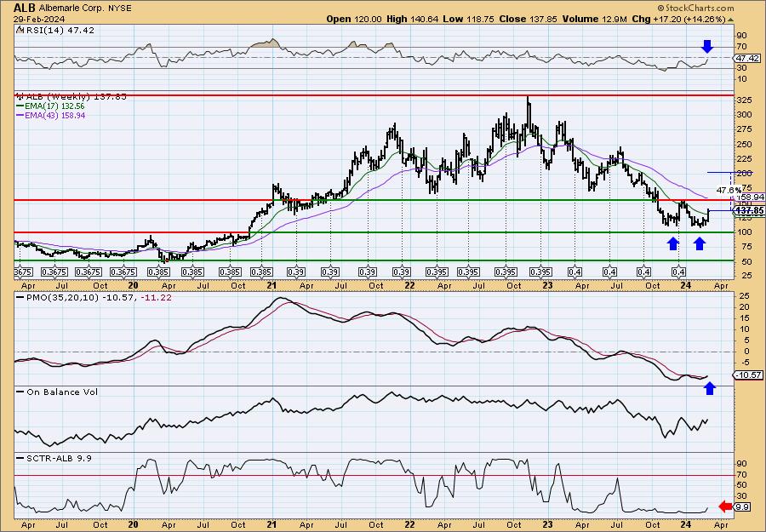The image size is (766, 532).
Task: Click the 100 price axis label
Action: point(745,232)
